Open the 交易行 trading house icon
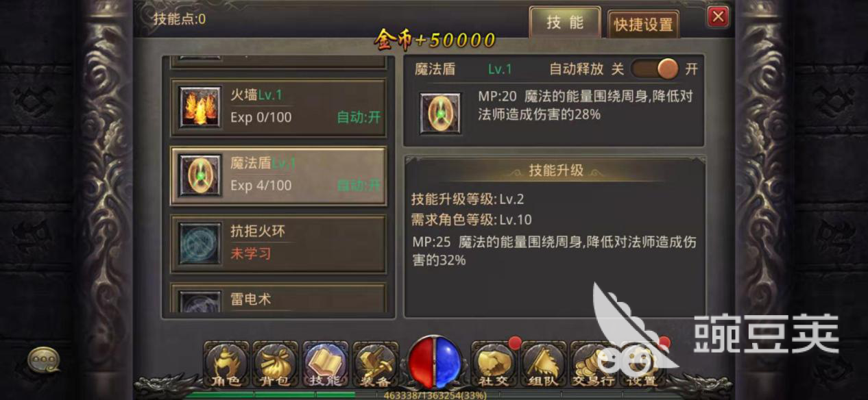Image resolution: width=868 pixels, height=400 pixels. click(x=593, y=364)
